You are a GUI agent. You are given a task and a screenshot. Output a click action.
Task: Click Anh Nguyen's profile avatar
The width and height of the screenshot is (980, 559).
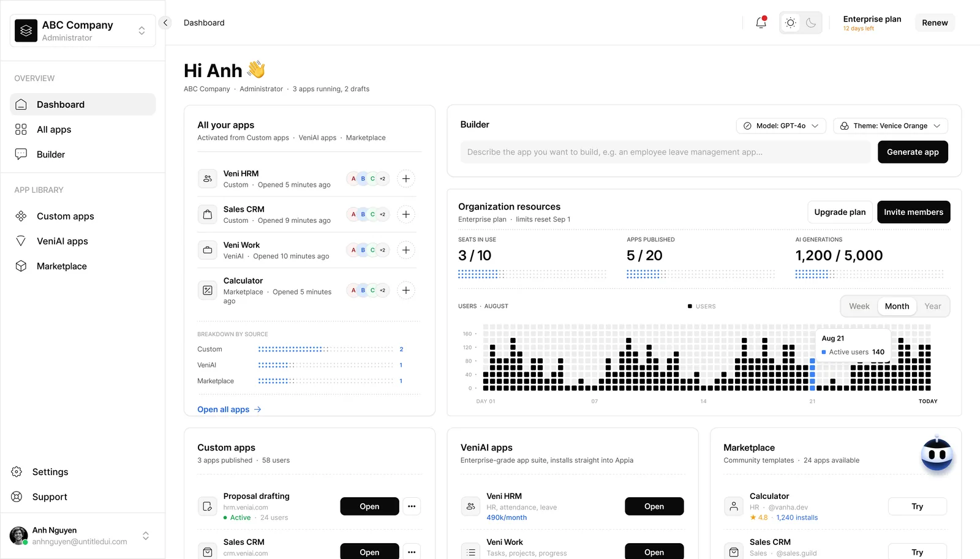point(18,536)
